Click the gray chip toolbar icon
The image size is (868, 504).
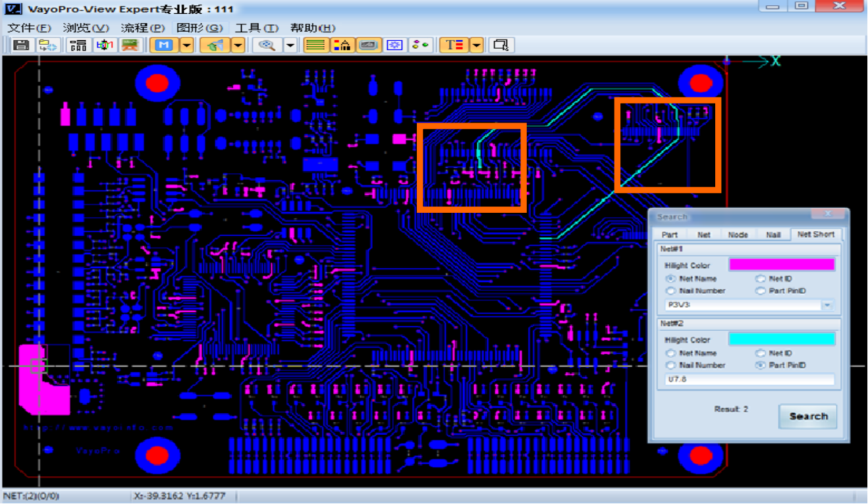point(369,45)
